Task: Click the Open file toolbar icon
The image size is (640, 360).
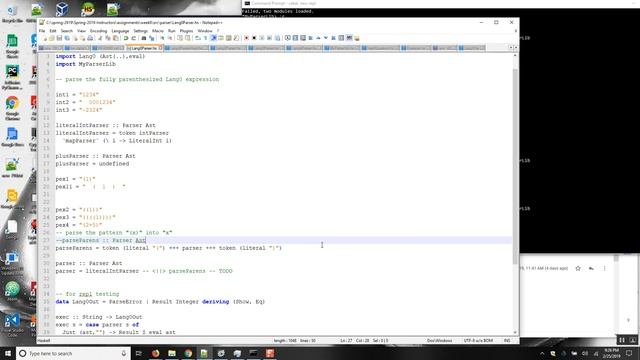Action: [x=51, y=38]
